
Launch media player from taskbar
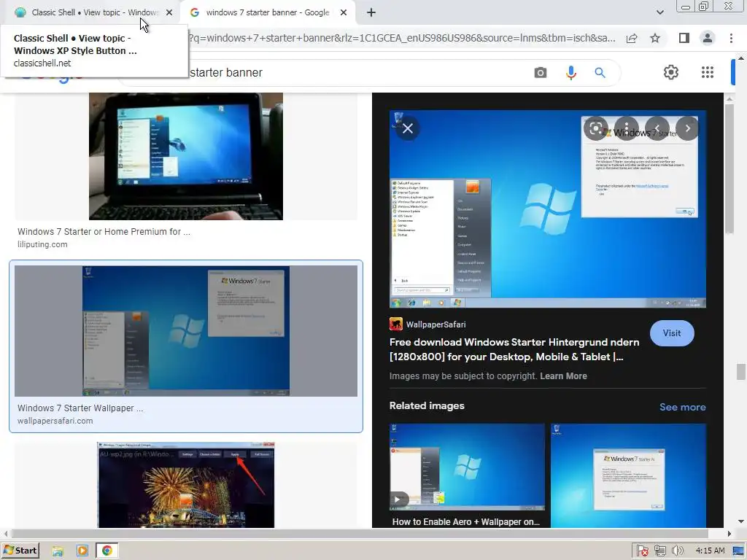point(82,551)
